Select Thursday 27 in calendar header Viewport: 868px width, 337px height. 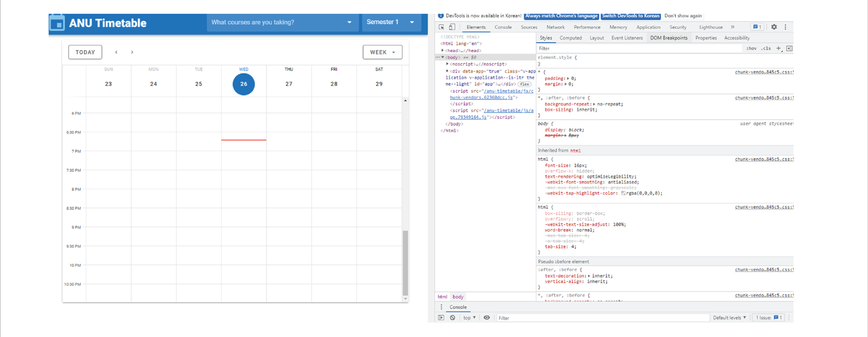pos(289,84)
